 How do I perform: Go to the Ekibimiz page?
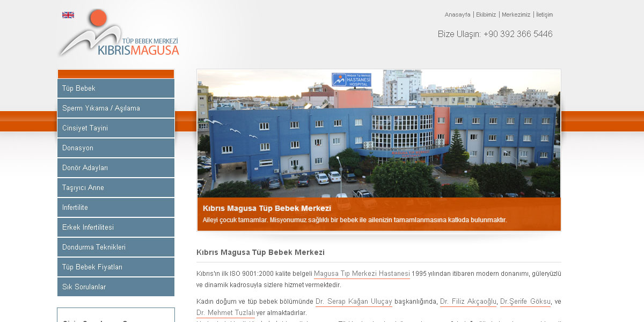[486, 14]
